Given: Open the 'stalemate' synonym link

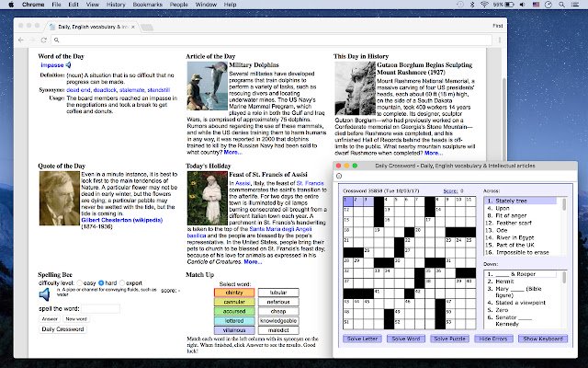Looking at the screenshot, I should click(x=131, y=90).
